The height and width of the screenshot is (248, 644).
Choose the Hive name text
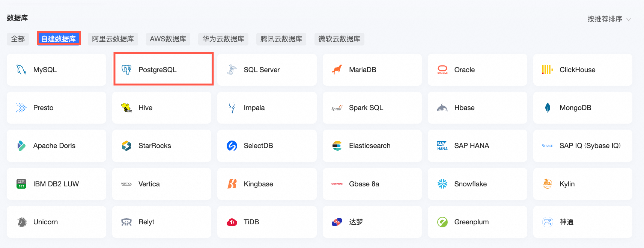click(146, 108)
